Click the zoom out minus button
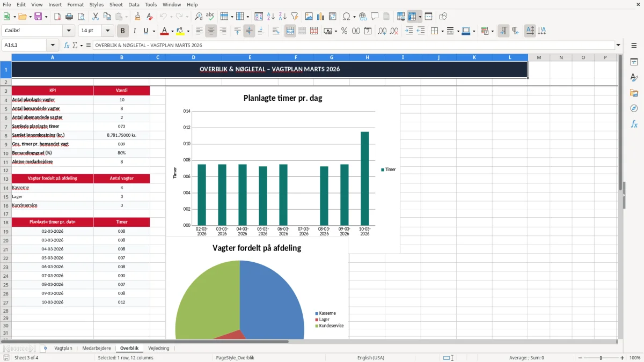The width and height of the screenshot is (644, 362). click(580, 358)
